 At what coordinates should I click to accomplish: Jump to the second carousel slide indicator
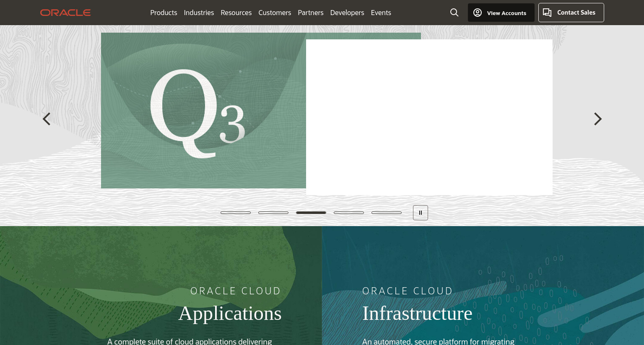click(273, 213)
